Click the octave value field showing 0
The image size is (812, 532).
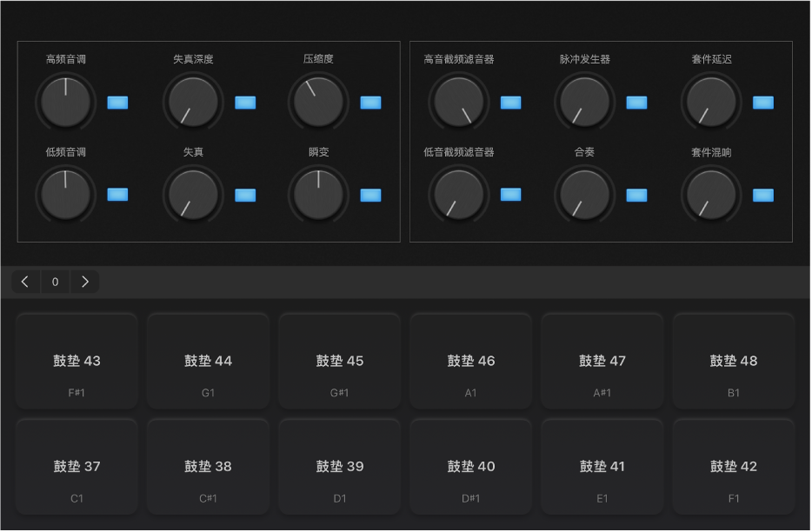[x=56, y=282]
